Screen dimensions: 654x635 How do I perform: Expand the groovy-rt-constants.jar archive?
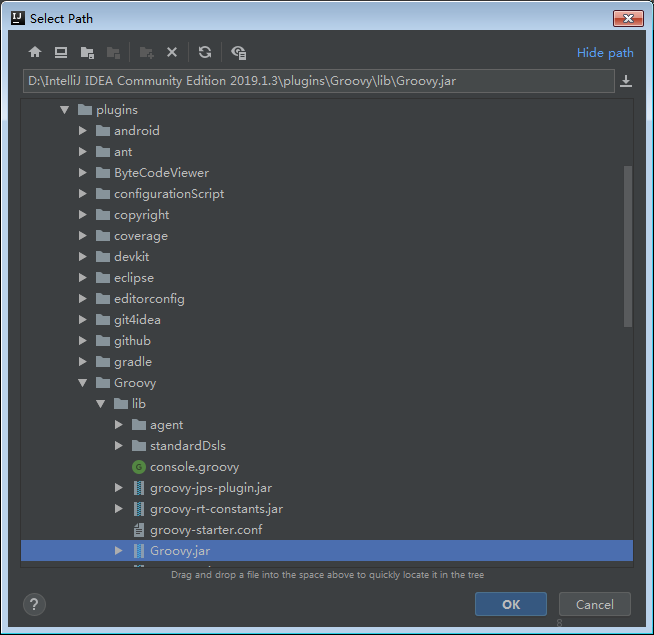[x=118, y=509]
